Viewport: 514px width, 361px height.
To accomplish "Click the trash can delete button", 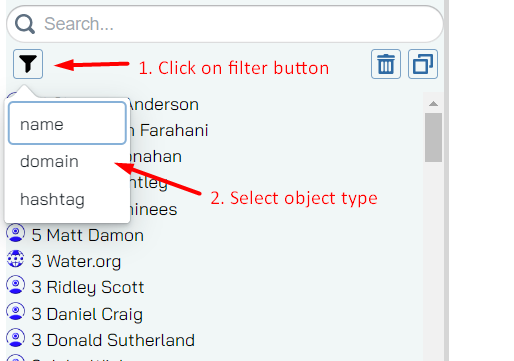I will 386,64.
